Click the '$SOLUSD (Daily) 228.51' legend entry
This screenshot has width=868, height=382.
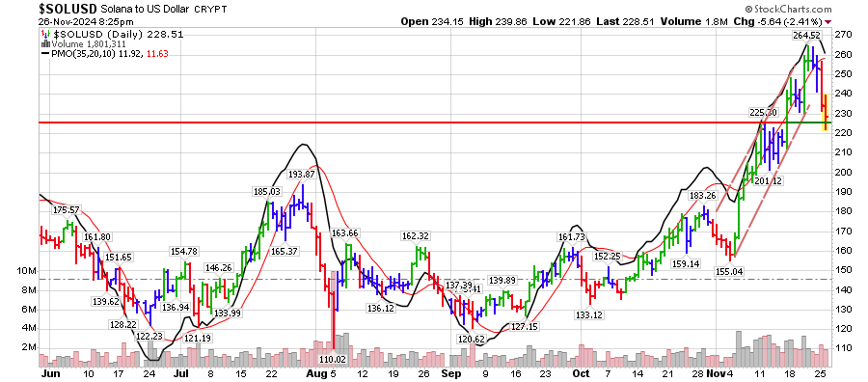[x=118, y=34]
